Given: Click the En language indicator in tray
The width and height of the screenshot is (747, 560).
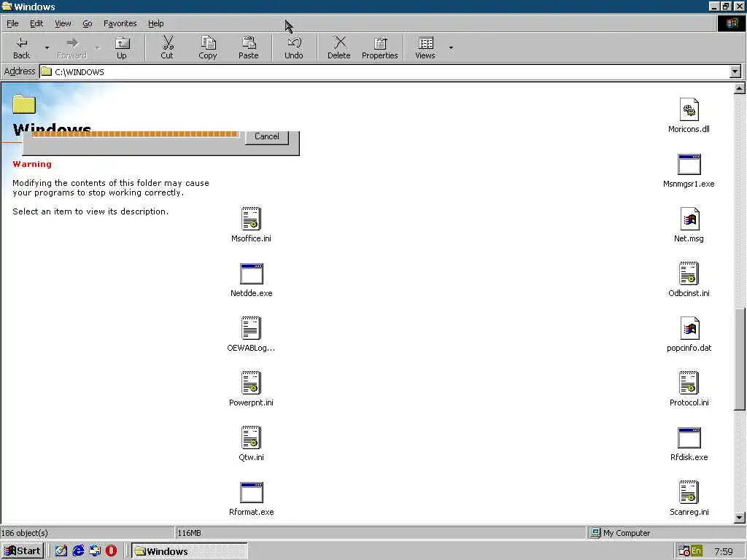Looking at the screenshot, I should click(696, 551).
